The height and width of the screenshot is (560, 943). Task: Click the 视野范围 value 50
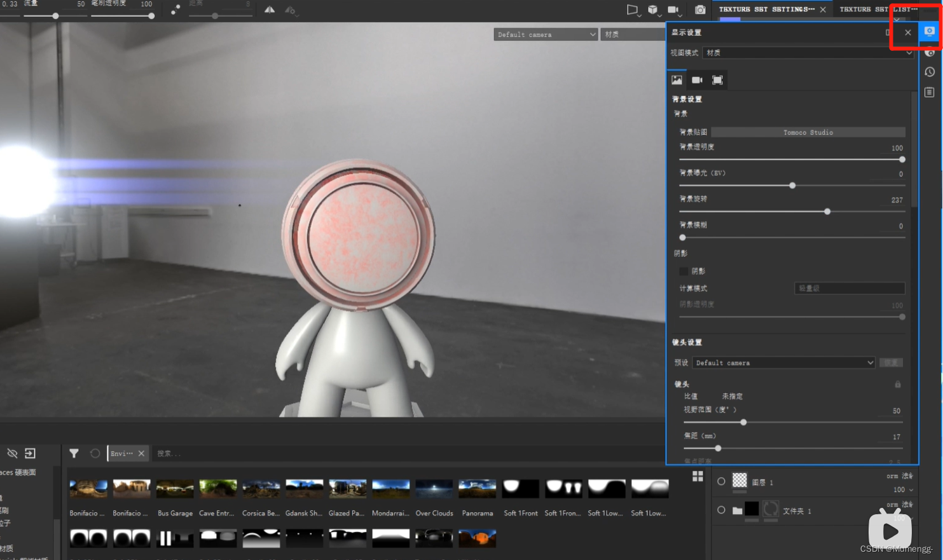[x=897, y=411]
